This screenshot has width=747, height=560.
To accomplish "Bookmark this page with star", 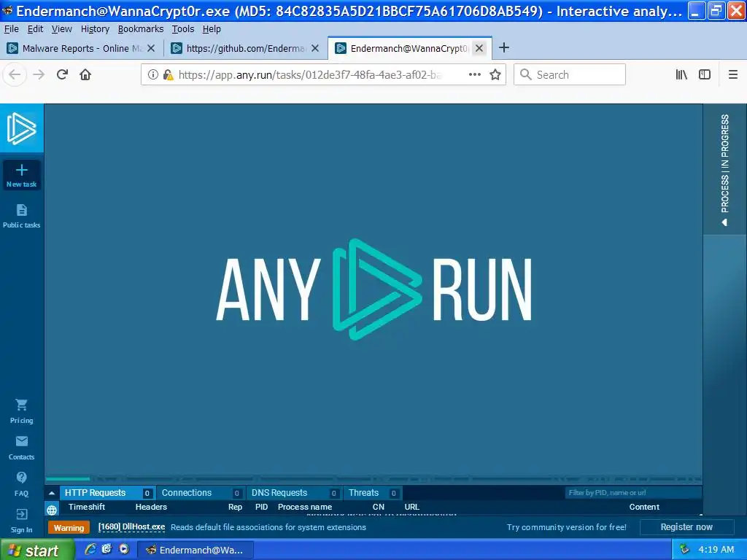I will pyautogui.click(x=495, y=74).
